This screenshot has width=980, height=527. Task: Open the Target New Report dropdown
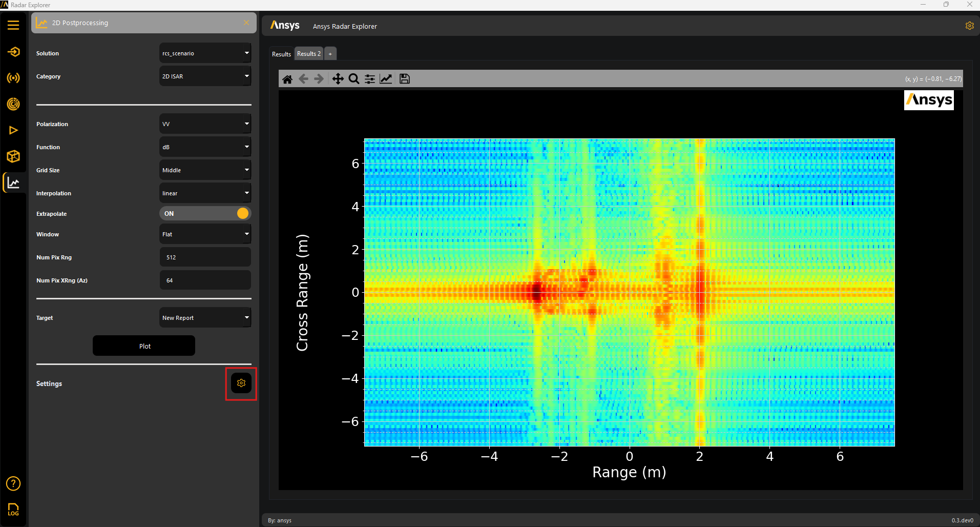[x=205, y=318]
